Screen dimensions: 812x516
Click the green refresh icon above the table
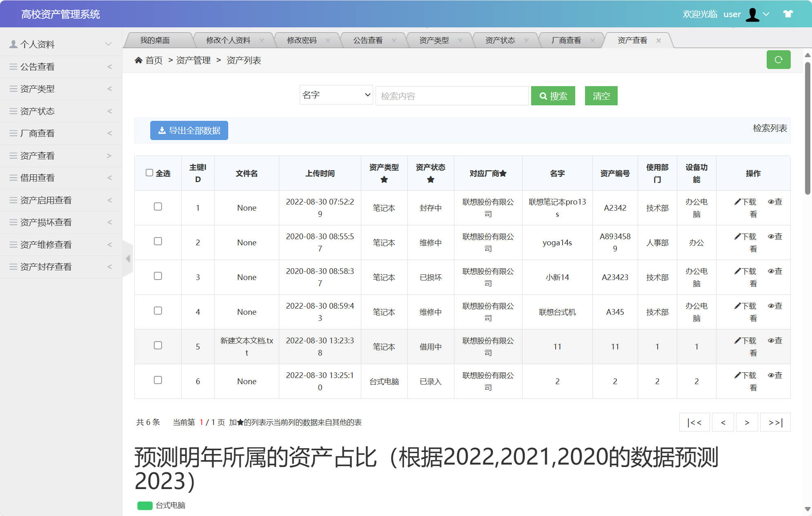click(779, 60)
